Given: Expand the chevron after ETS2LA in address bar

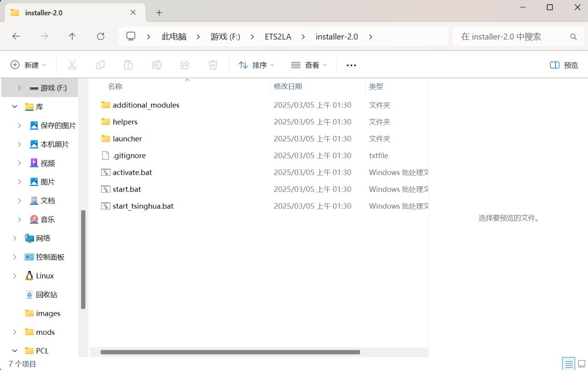Looking at the screenshot, I should coord(304,37).
